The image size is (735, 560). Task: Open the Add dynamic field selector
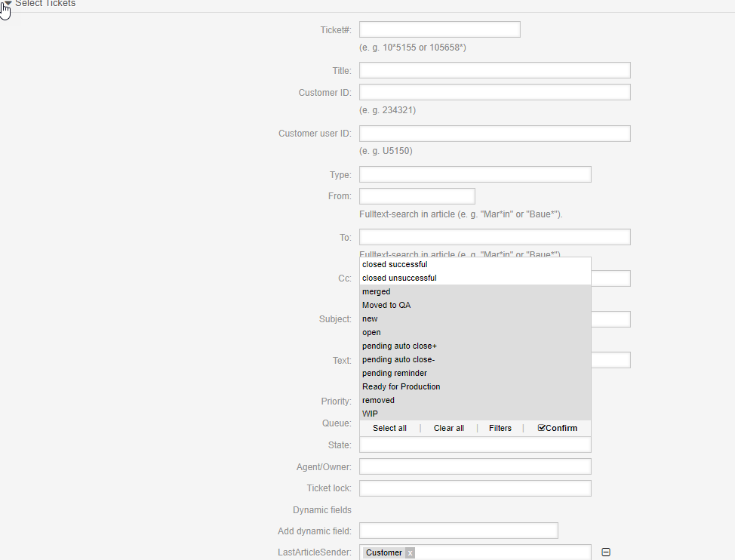(458, 531)
